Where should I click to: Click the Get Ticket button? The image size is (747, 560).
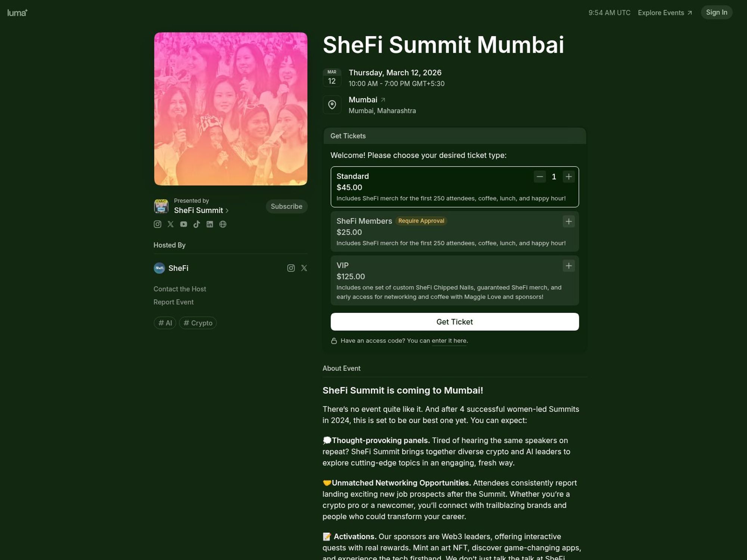454,321
